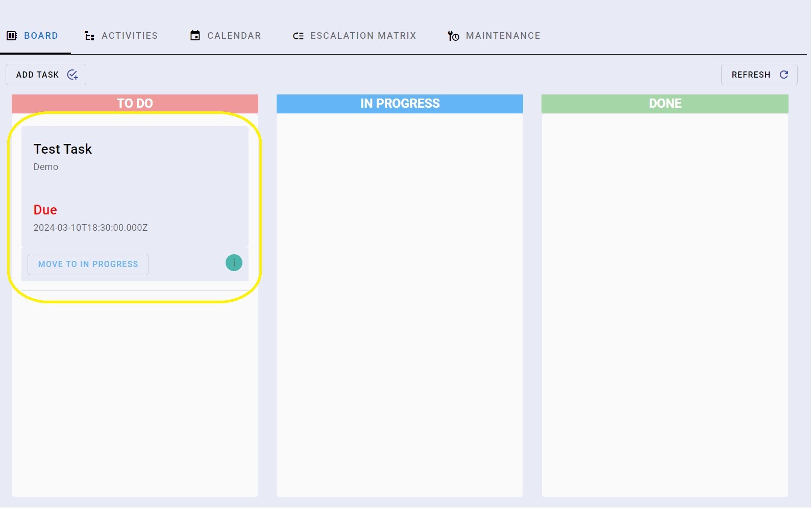This screenshot has height=509, width=812.
Task: Click the board grid icon in the tab bar
Action: coord(12,36)
